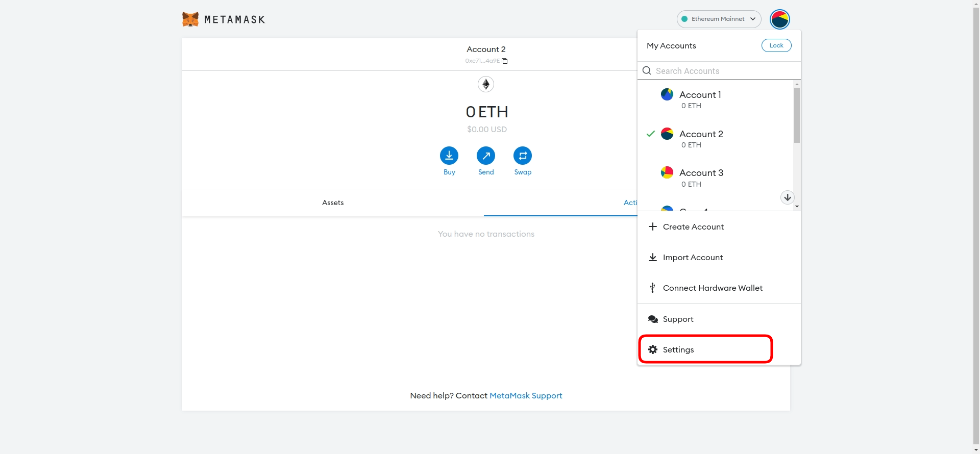Click Account 1 avatar icon
The height and width of the screenshot is (454, 980).
coord(667,94)
